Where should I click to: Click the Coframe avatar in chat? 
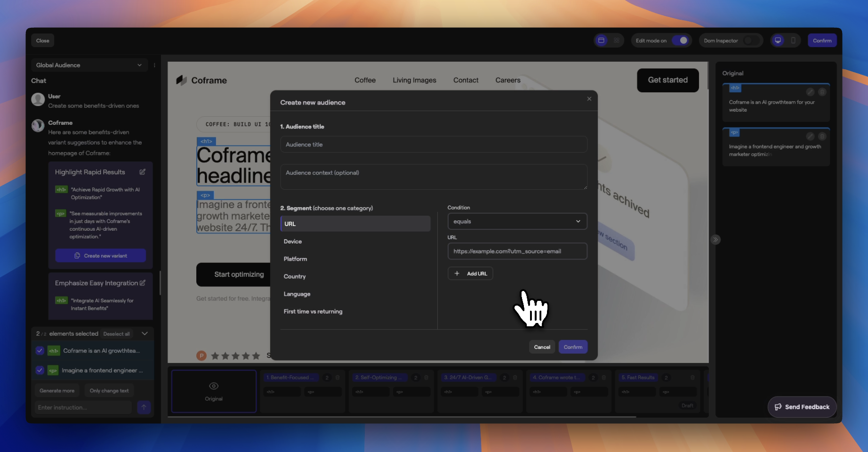pos(38,126)
